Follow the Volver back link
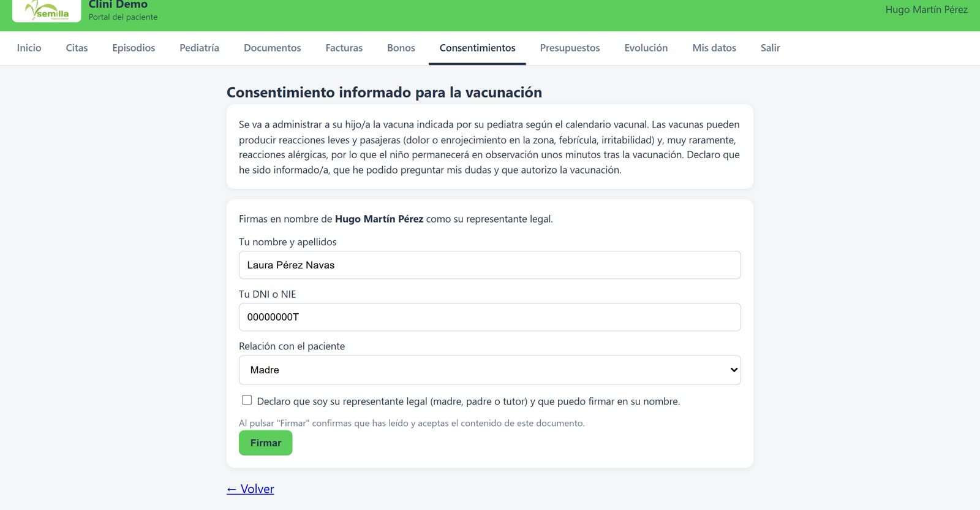Image resolution: width=980 pixels, height=510 pixels. [250, 489]
